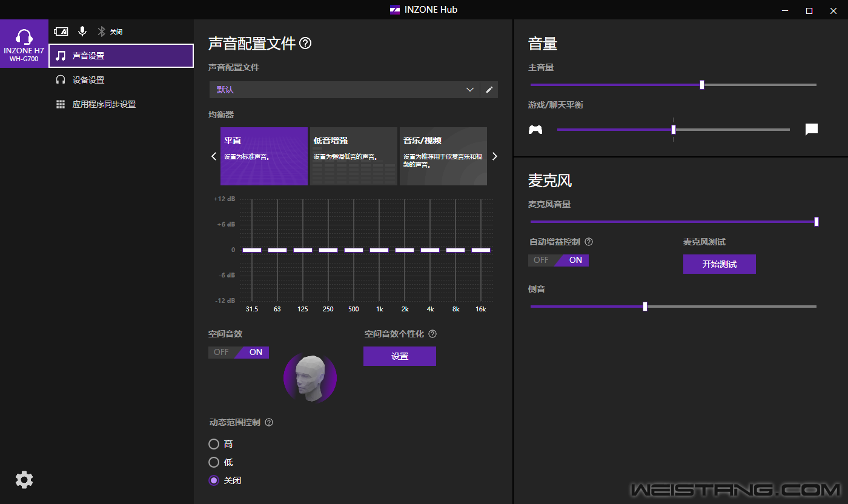This screenshot has width=848, height=504.
Task: Click the 麦克风 heading
Action: tap(550, 181)
